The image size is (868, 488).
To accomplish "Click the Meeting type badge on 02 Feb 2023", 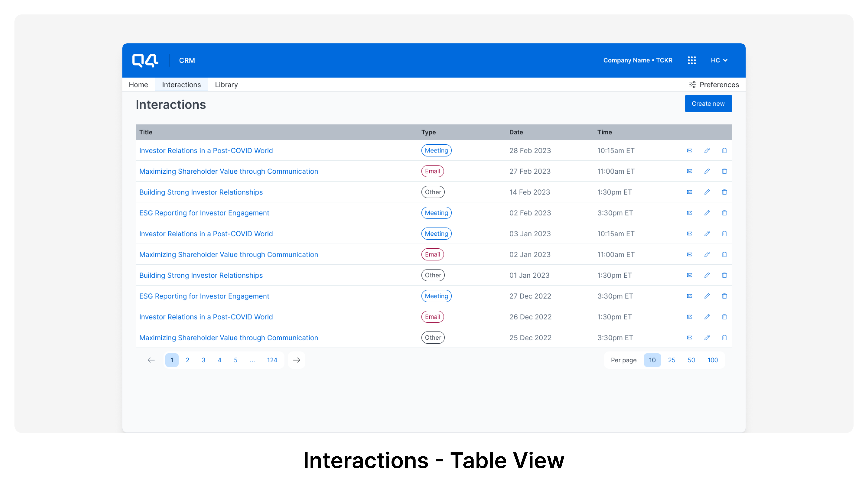I will click(436, 213).
